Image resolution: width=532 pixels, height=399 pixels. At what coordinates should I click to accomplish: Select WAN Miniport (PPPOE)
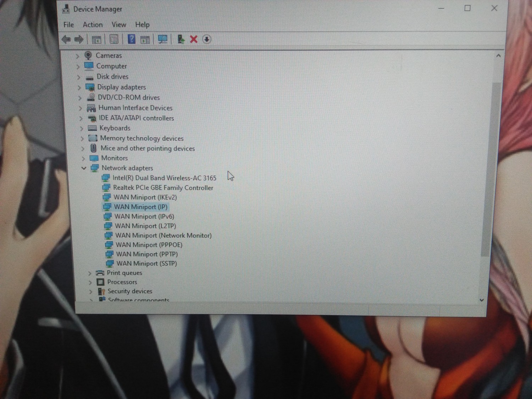(x=149, y=245)
